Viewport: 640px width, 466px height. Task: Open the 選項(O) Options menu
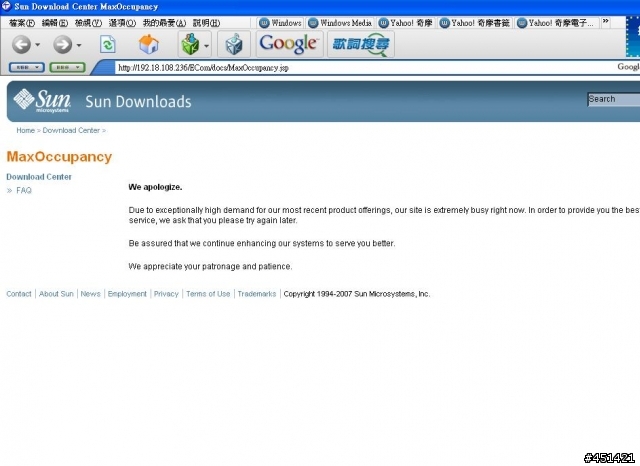coord(122,23)
